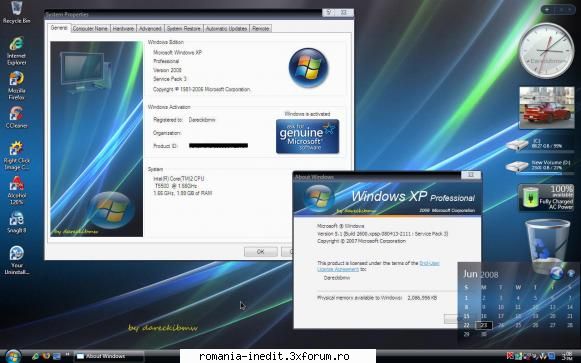Image resolution: width=581 pixels, height=363 pixels.
Task: Launch Alcohol 120% from the desktop
Action: click(17, 190)
